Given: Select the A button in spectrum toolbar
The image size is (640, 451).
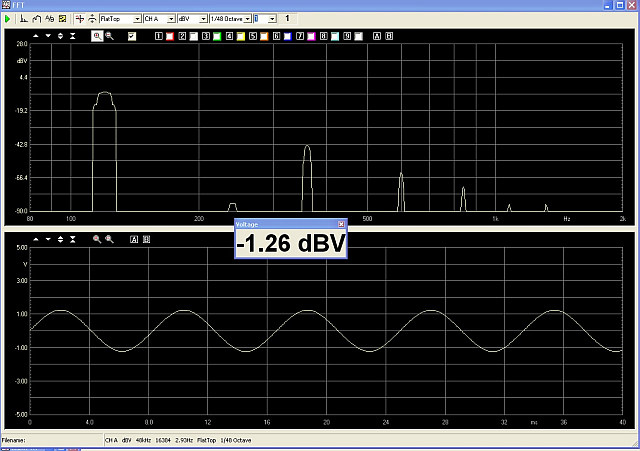Looking at the screenshot, I should (x=377, y=35).
